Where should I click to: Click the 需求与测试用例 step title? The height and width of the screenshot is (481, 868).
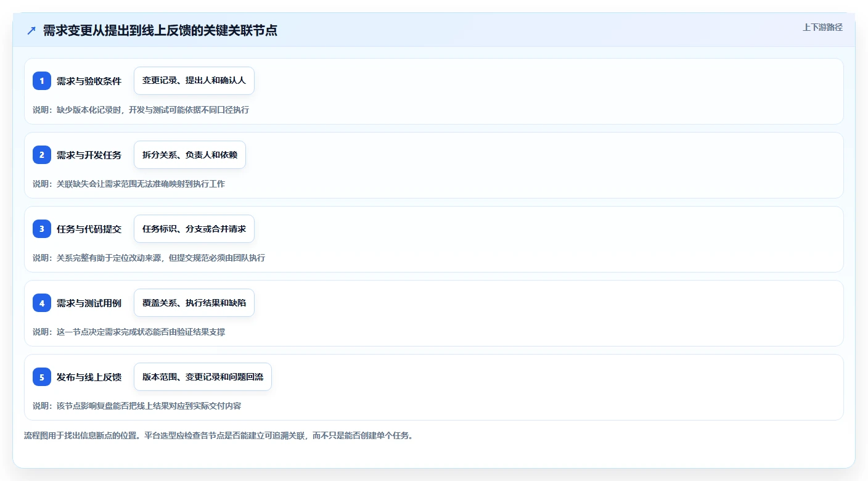pyautogui.click(x=89, y=303)
